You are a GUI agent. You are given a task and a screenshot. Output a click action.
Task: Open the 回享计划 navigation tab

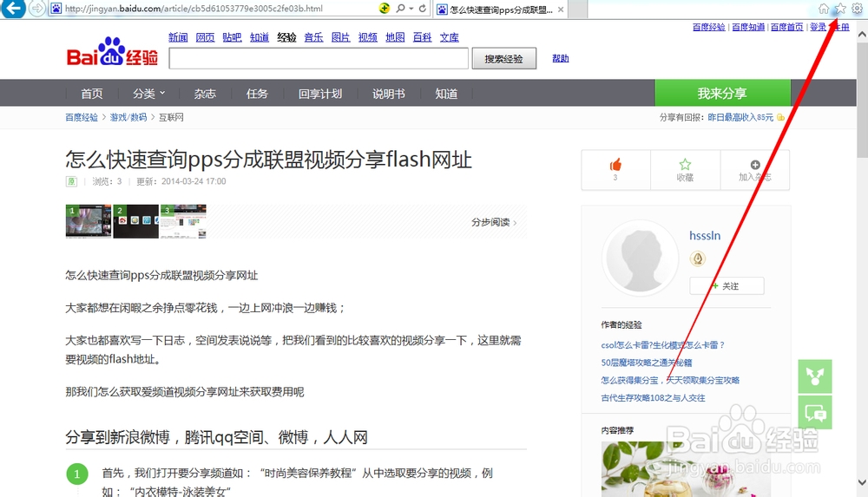(320, 94)
